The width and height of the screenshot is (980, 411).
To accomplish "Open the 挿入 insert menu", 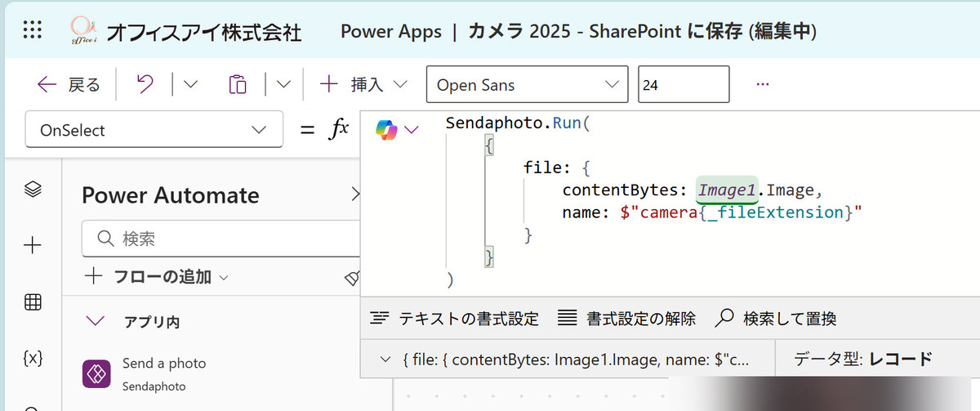I will (363, 84).
